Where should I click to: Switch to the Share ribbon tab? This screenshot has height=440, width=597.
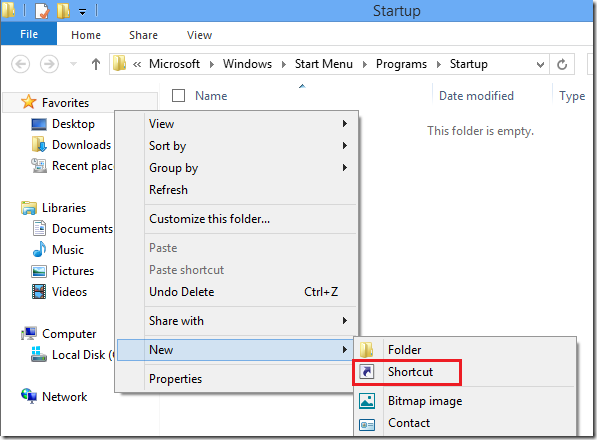pyautogui.click(x=143, y=35)
